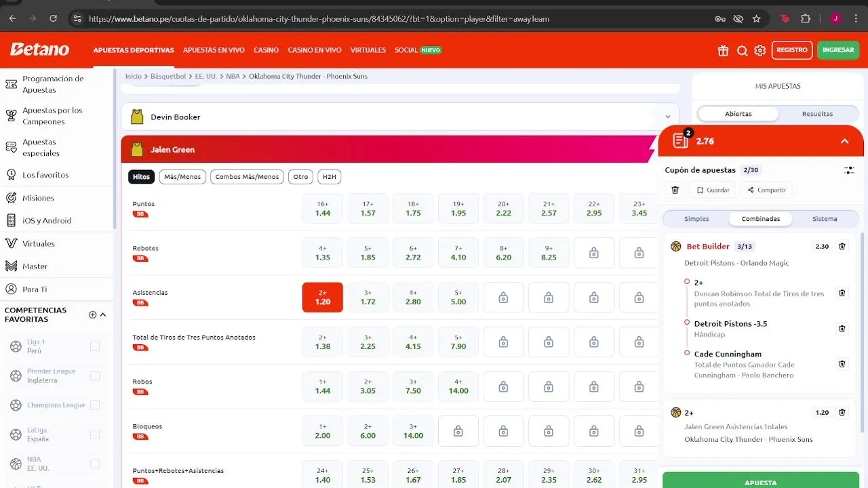Go to Básquetbol breadcrumb link
The image size is (868, 488).
click(x=168, y=77)
